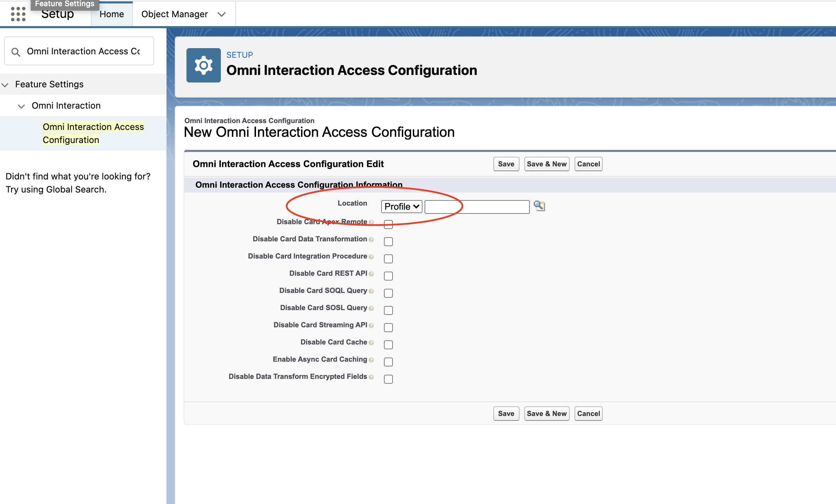Open the Object Manager tab
836x504 pixels.
(x=174, y=14)
